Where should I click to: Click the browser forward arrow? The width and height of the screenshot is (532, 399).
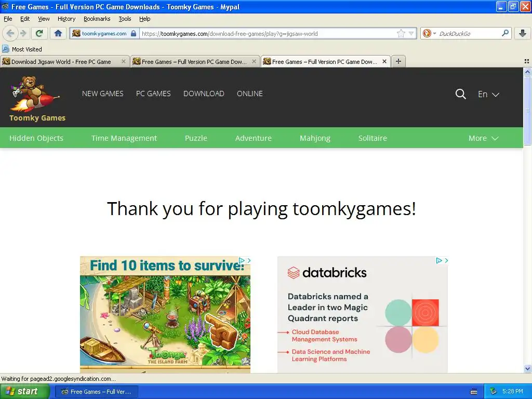coord(23,33)
